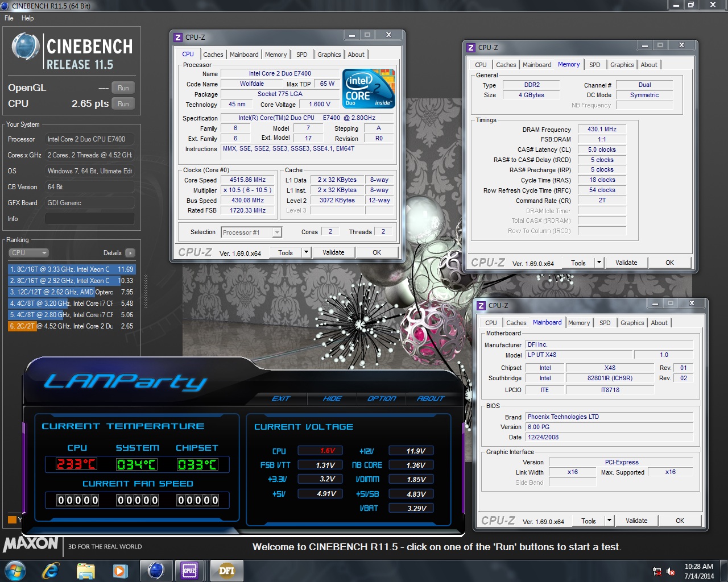Screen dimensions: 728x582
Task: Launch Windows Media Player from taskbar
Action: click(x=120, y=571)
